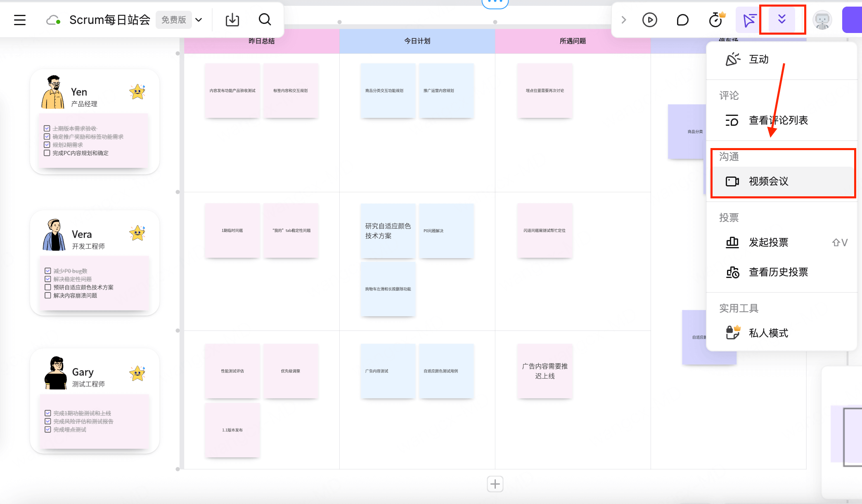Screen dimensions: 862x504
Task: Click the export/download icon
Action: [x=232, y=19]
